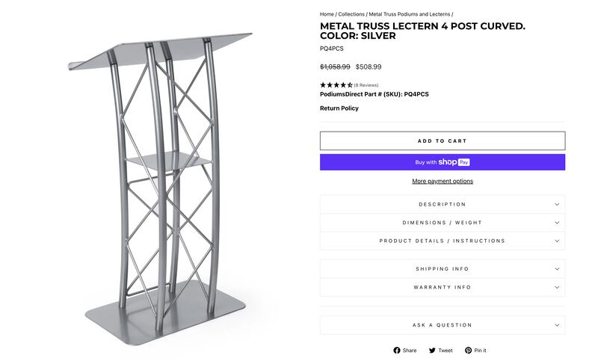Expand Dimensions / Weight accordion
The width and height of the screenshot is (598, 364).
point(442,223)
